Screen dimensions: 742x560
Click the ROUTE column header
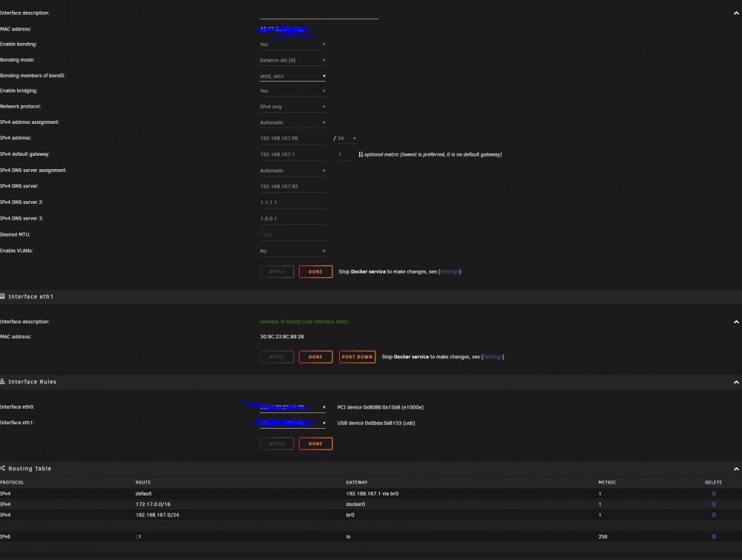[x=143, y=482]
